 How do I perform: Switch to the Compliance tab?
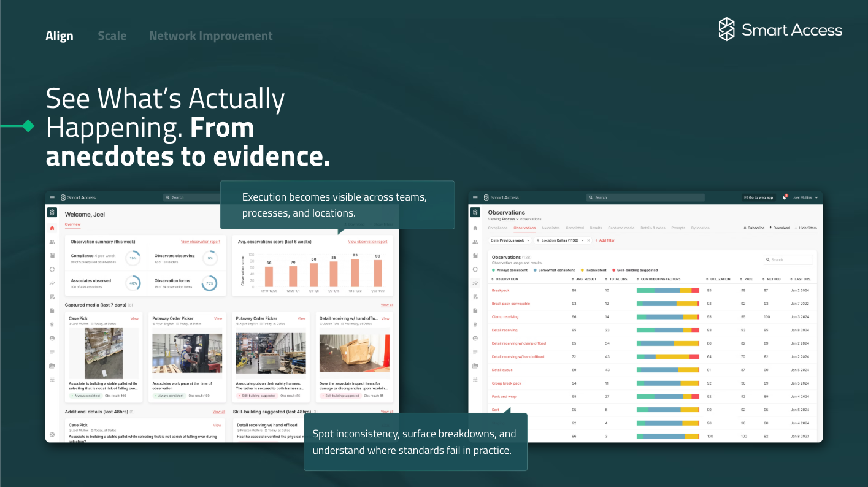[x=497, y=228]
